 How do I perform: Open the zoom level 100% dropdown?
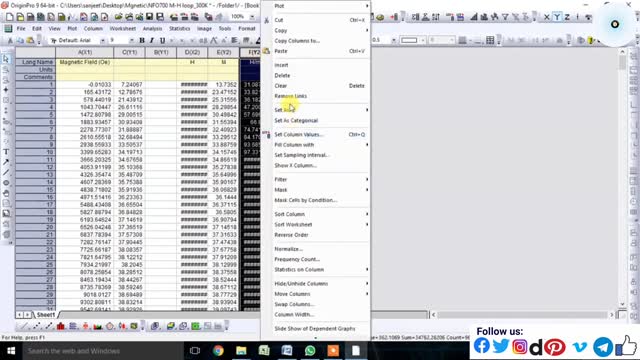(x=252, y=17)
